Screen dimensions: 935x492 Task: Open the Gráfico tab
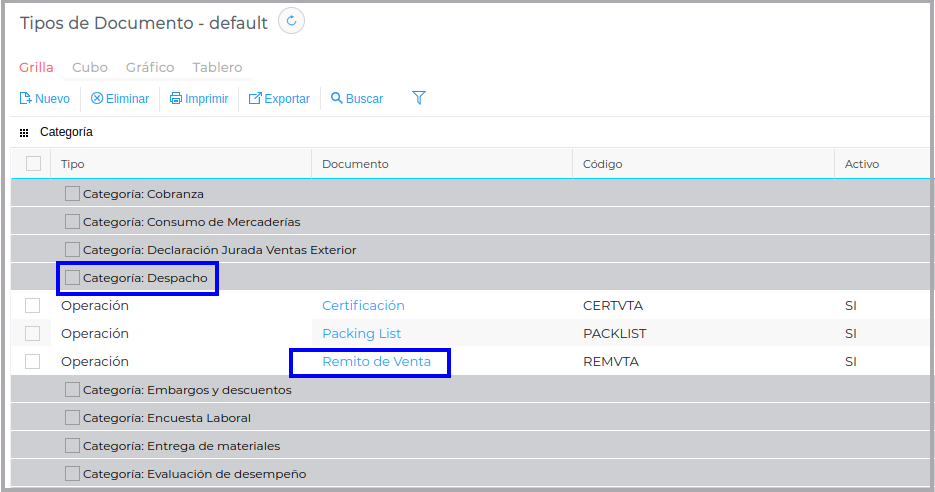coord(150,68)
